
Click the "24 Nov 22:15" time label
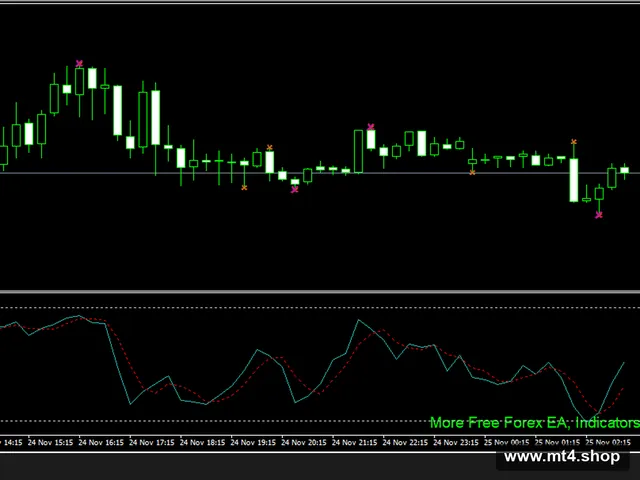click(x=405, y=442)
